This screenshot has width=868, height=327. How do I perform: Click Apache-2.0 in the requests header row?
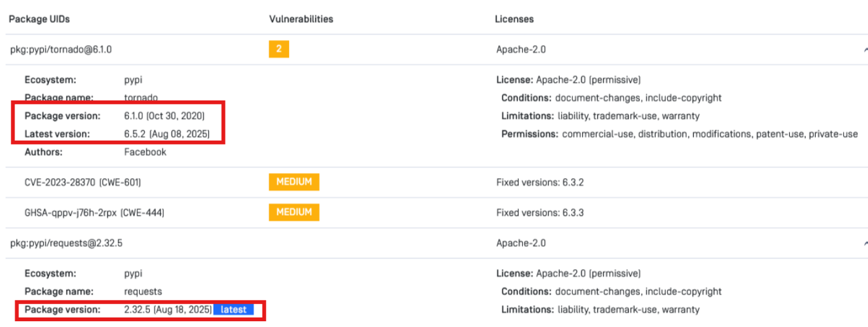tap(520, 243)
